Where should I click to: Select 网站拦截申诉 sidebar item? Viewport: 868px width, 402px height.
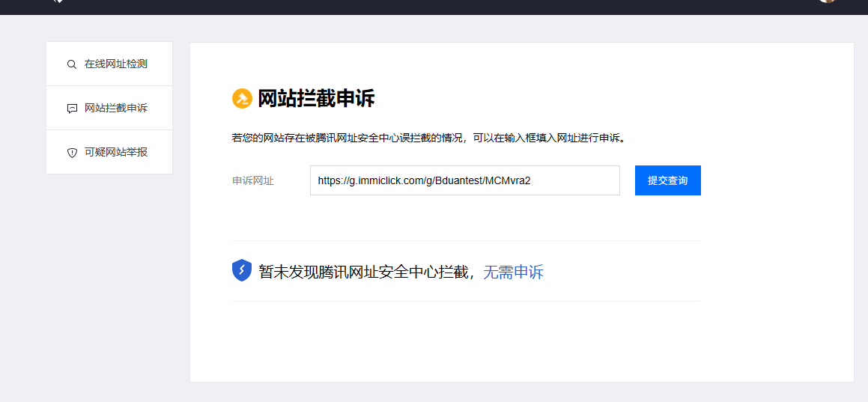(x=109, y=108)
